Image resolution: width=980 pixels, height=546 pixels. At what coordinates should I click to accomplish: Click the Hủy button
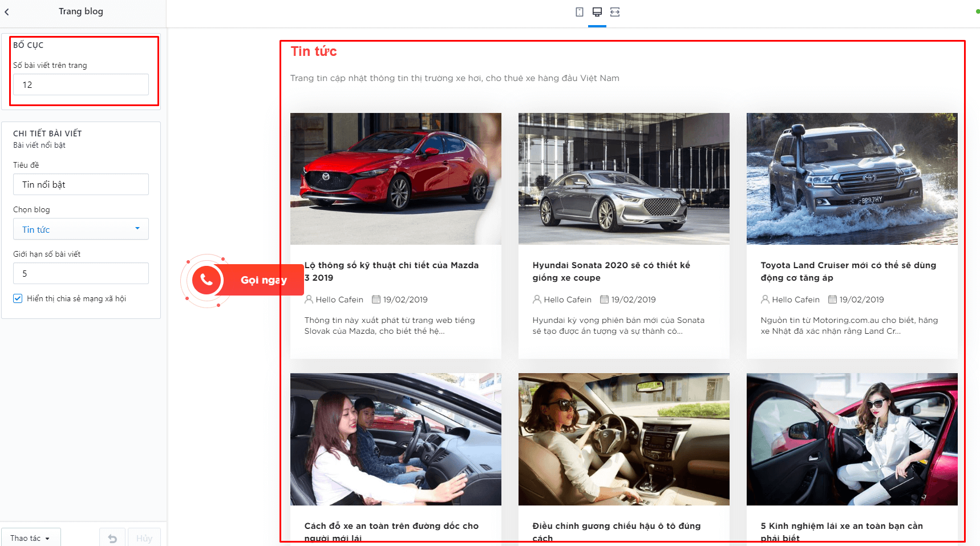[x=144, y=538]
